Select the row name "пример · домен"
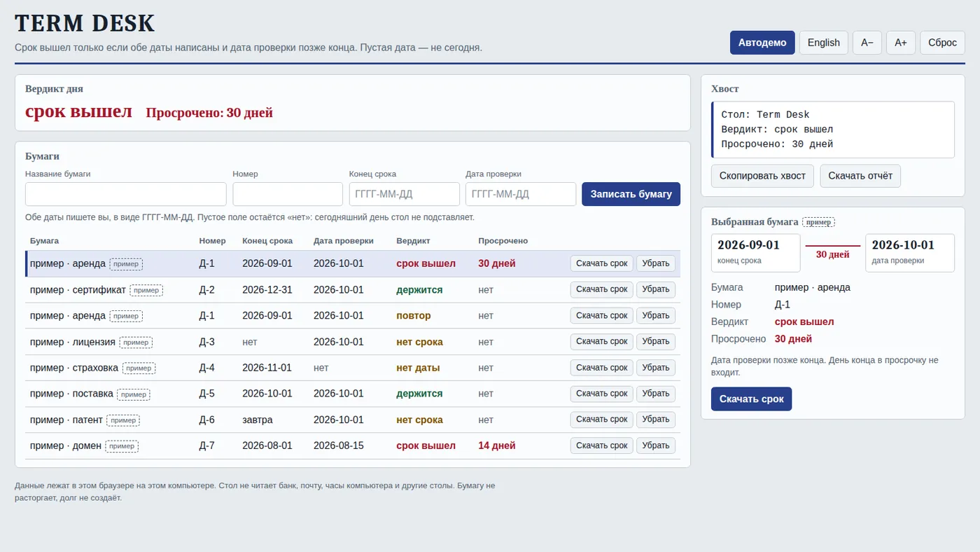Image resolution: width=980 pixels, height=552 pixels. click(66, 446)
